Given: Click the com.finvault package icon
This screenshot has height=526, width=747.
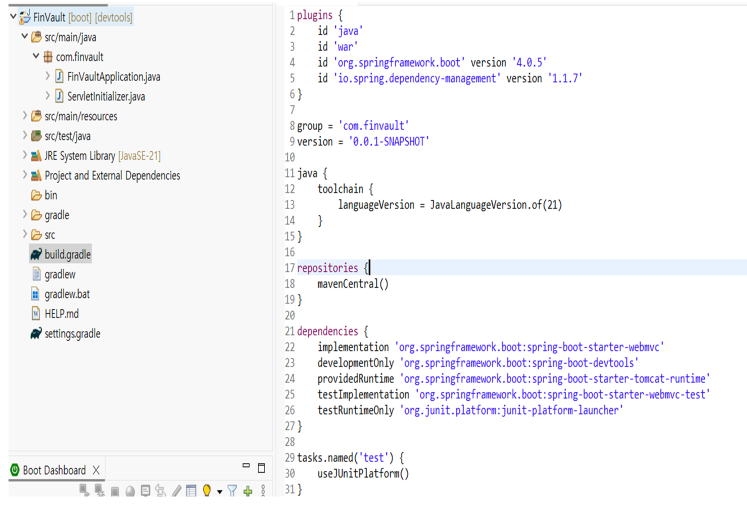Looking at the screenshot, I should 48,57.
